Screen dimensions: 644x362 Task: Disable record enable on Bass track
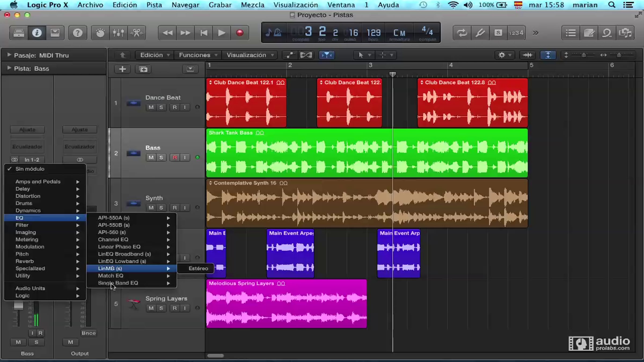pos(175,157)
